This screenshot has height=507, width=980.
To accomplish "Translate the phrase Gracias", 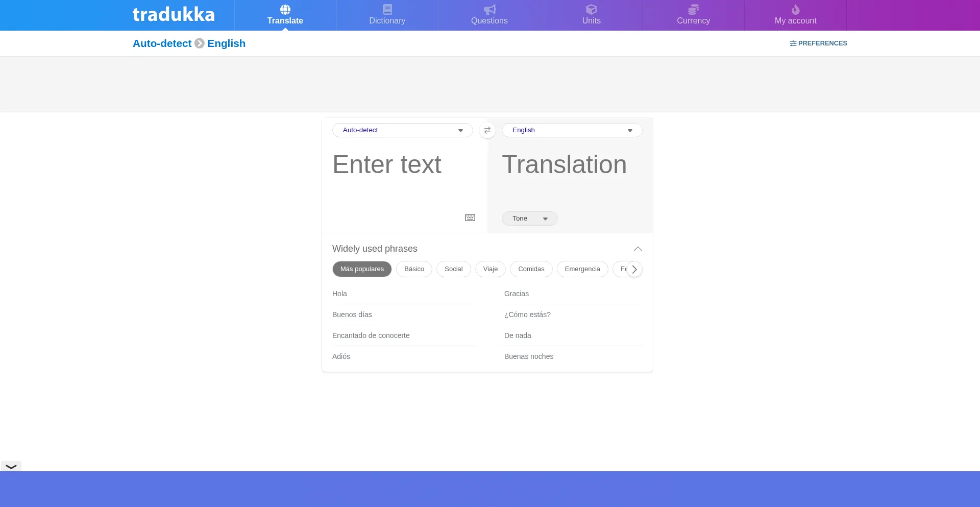I will coord(516,294).
